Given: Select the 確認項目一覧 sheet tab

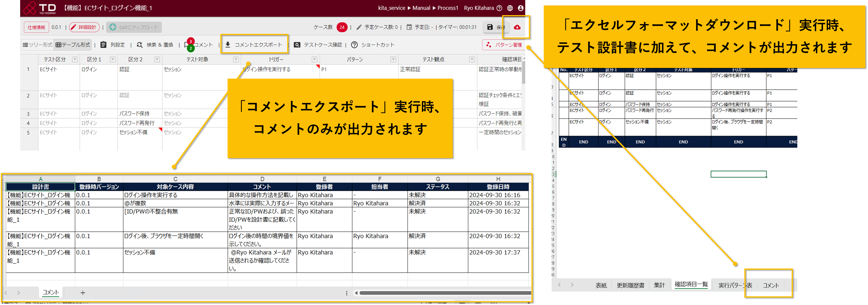Looking at the screenshot, I should coord(691,284).
